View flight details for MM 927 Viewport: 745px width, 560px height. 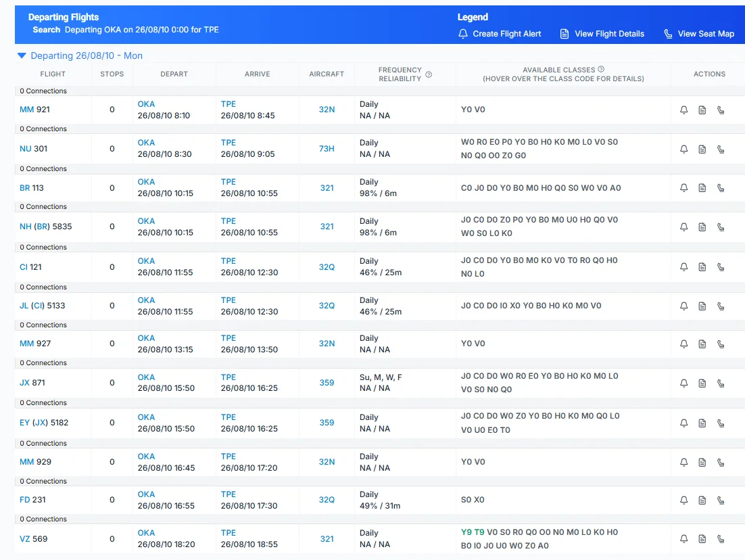(702, 344)
